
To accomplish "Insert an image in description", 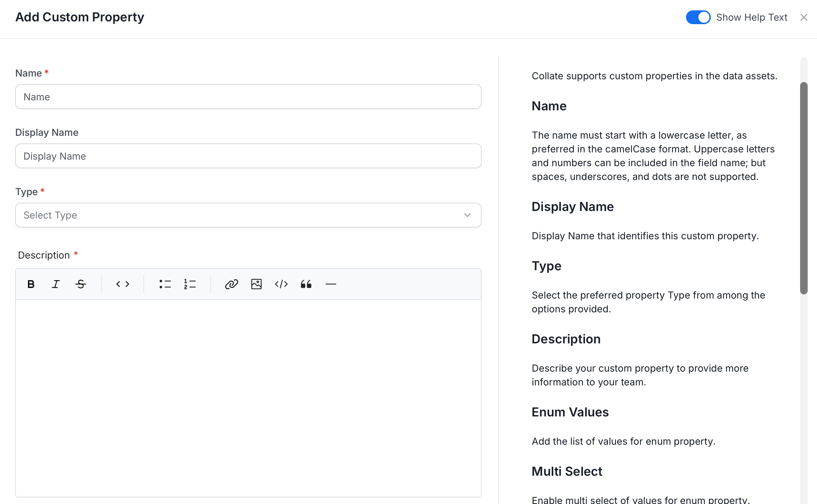I will (x=256, y=284).
